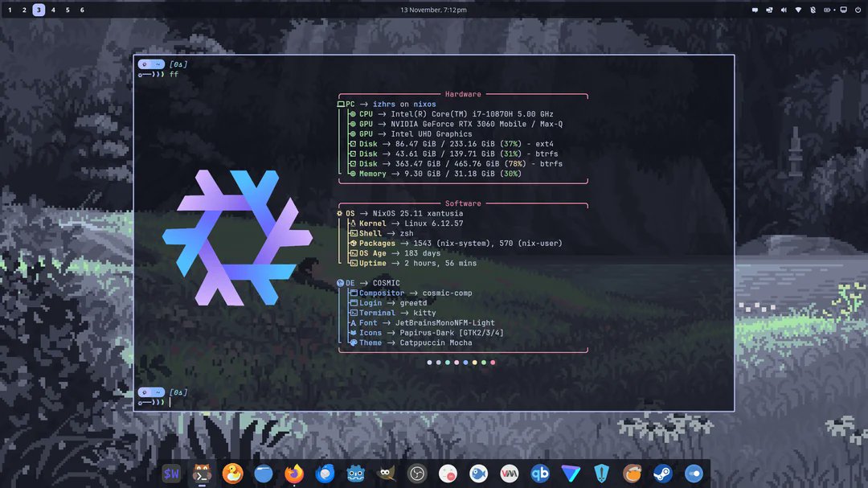This screenshot has height=488, width=868.
Task: Click the Terminal line 'kitty'
Action: (392, 313)
